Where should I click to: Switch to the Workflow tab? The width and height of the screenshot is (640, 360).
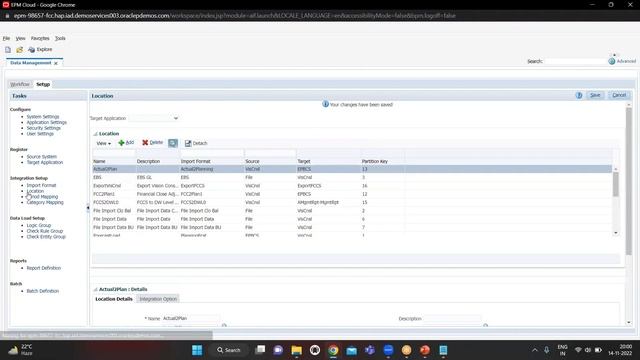[x=20, y=84]
